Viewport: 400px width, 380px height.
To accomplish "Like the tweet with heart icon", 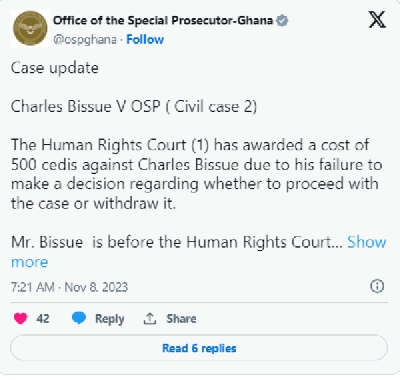I will coord(21,318).
